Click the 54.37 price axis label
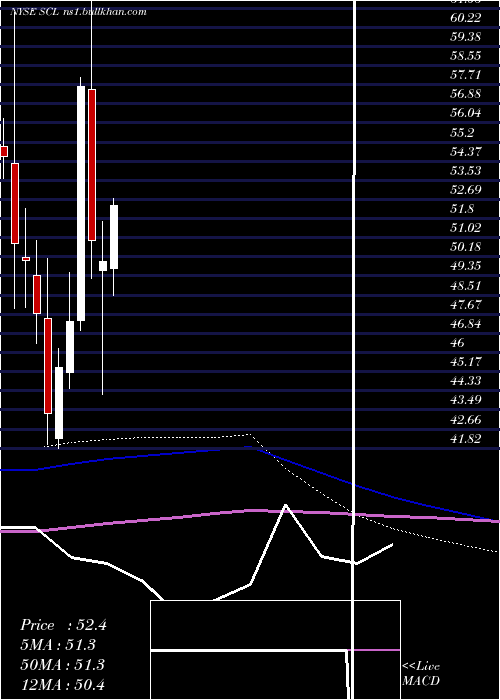 click(x=465, y=152)
